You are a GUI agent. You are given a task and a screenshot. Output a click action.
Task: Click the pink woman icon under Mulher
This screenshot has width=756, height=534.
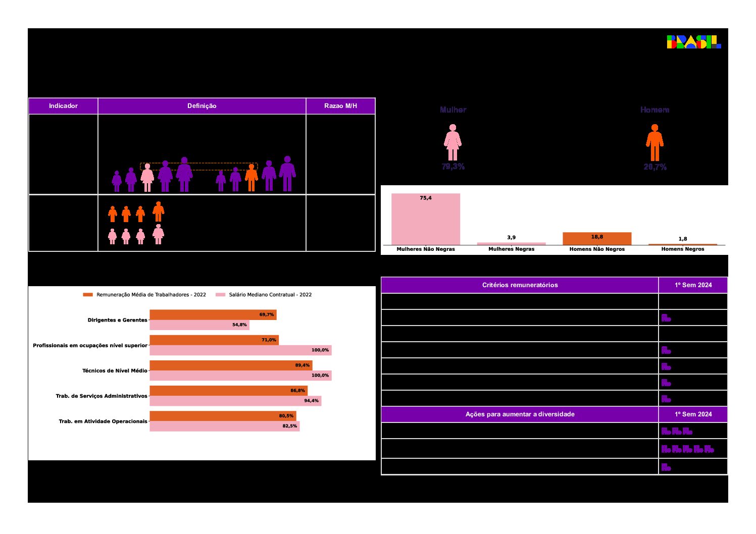coord(452,143)
